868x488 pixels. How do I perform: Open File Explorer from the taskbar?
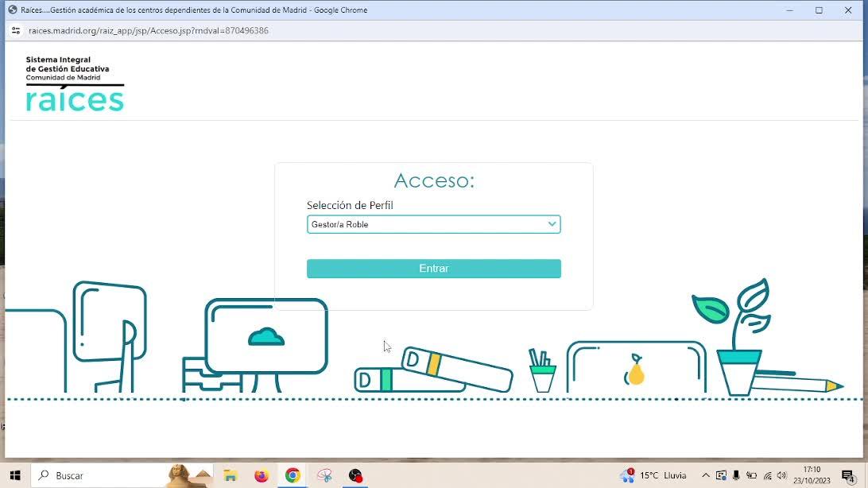[231, 475]
